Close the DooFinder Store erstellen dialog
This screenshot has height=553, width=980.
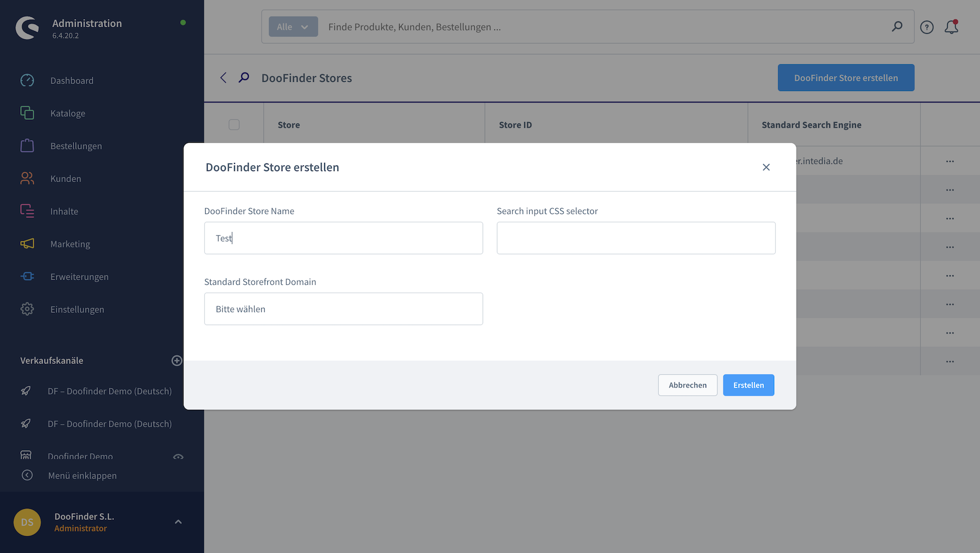coord(766,167)
